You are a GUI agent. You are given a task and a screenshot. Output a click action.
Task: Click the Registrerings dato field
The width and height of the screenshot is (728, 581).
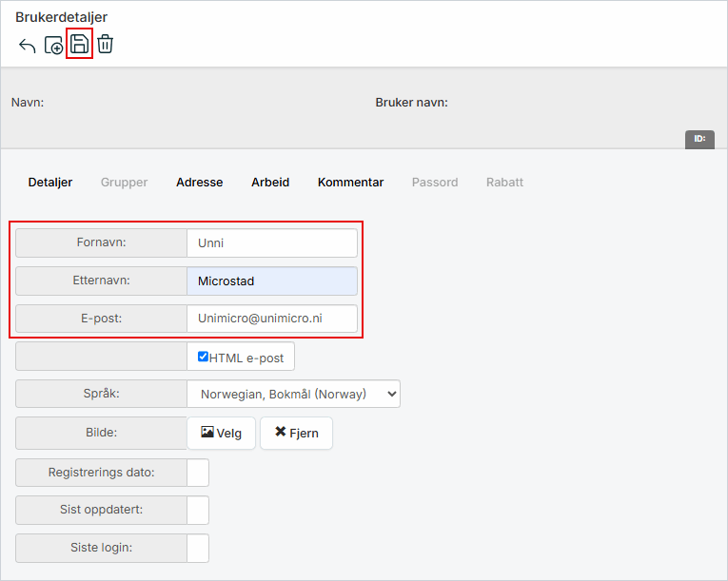(198, 473)
